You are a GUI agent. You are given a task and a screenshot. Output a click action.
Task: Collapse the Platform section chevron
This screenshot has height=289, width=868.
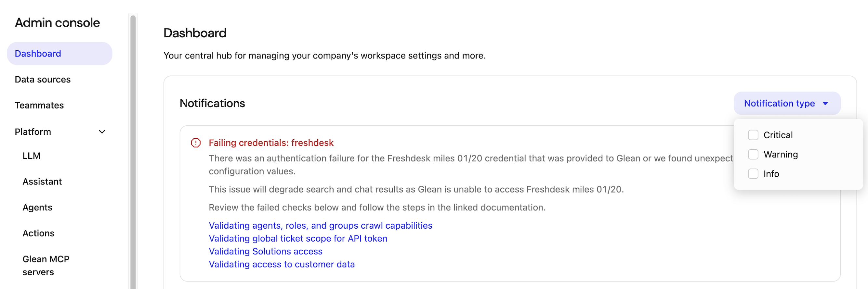point(102,132)
